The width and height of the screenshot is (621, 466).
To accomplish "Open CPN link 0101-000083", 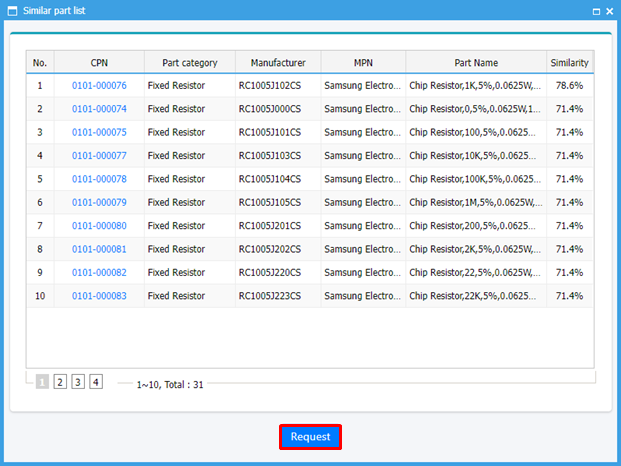I will click(99, 296).
